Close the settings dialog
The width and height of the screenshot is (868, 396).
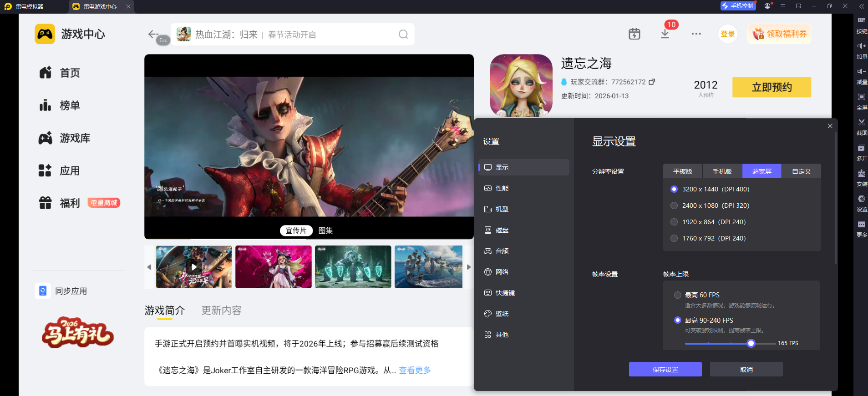coord(830,126)
